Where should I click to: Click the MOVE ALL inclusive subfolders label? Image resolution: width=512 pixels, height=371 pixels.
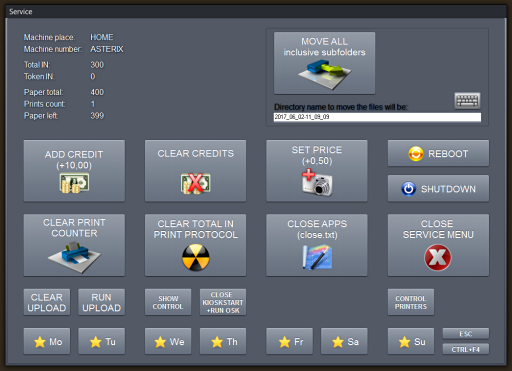[x=324, y=47]
